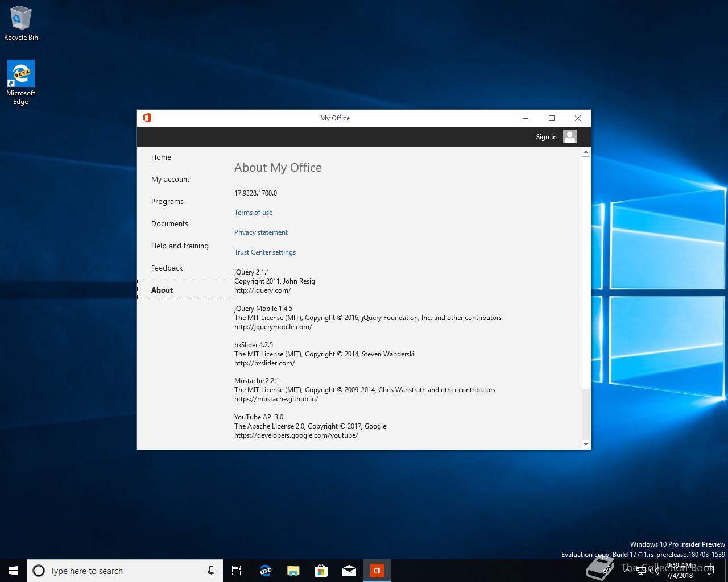The width and height of the screenshot is (728, 582).
Task: Open Help and training page
Action: [180, 246]
